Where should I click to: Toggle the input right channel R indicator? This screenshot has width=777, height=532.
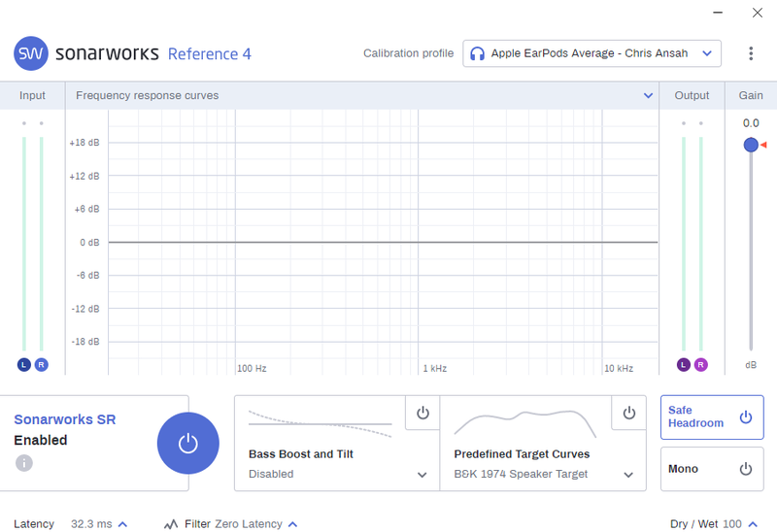(41, 365)
